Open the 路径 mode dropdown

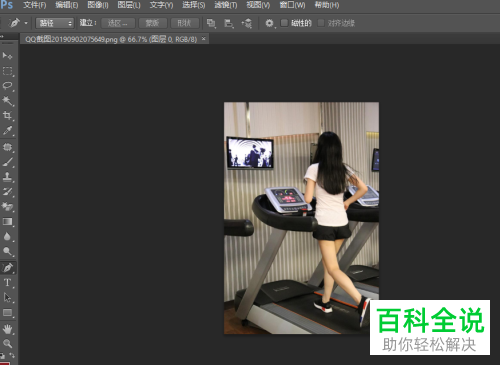pos(55,23)
